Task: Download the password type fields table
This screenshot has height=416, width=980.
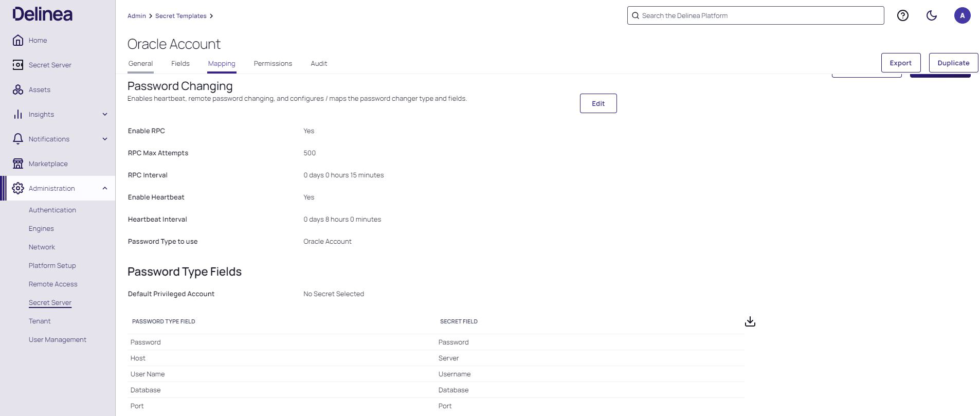Action: pyautogui.click(x=750, y=321)
